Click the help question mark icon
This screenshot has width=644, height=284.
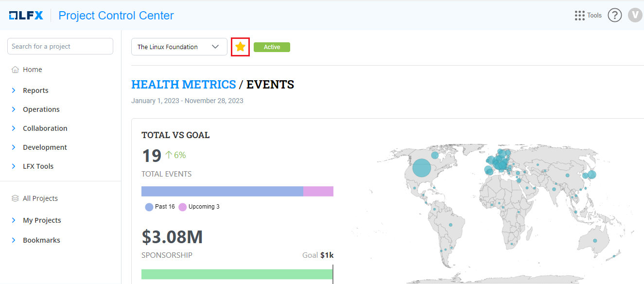[x=615, y=16]
